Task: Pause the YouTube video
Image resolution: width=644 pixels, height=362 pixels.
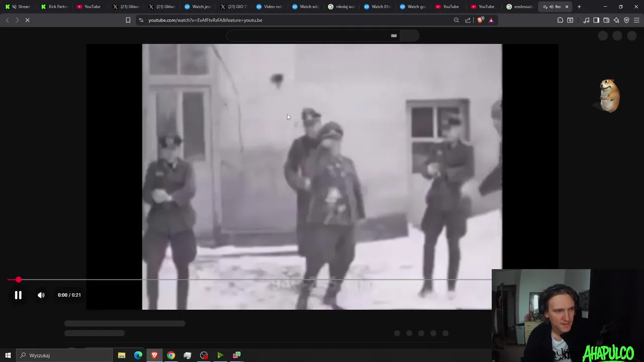Action: (18, 295)
